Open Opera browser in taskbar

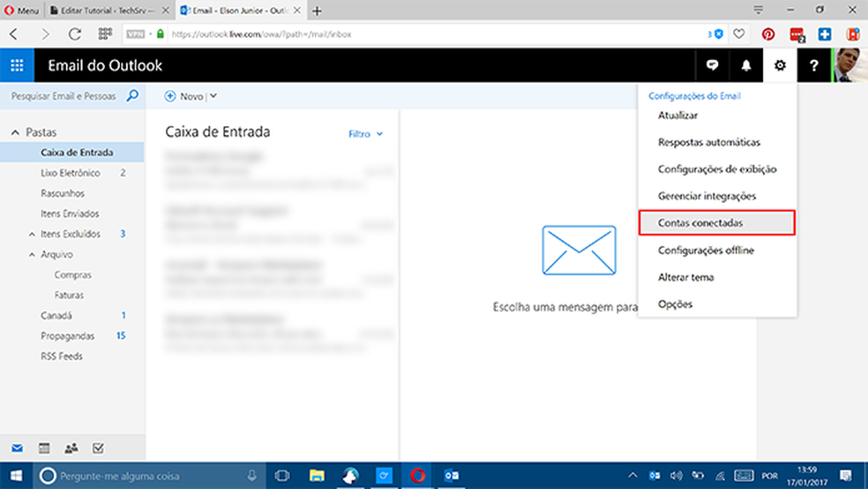click(417, 476)
